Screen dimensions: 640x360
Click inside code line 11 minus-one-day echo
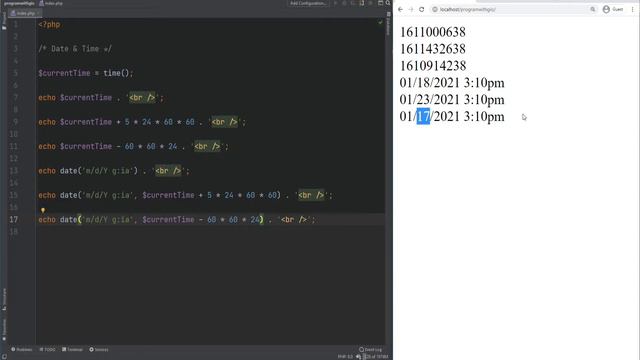pyautogui.click(x=133, y=147)
